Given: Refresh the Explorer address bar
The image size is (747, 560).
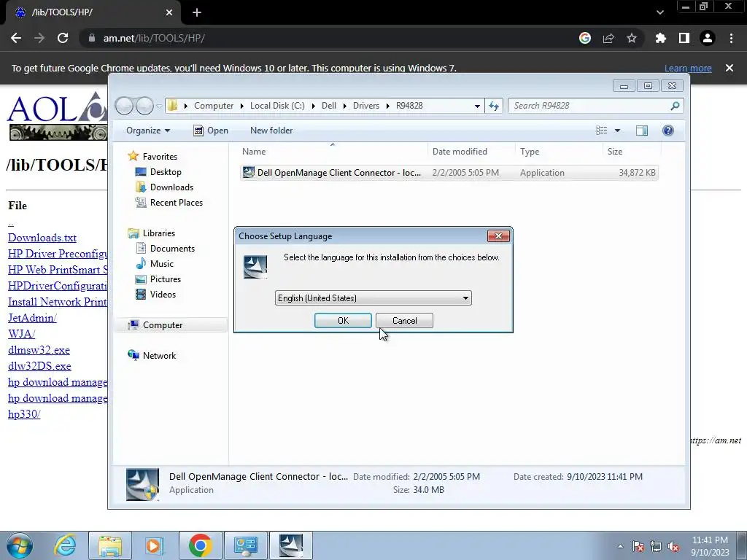Looking at the screenshot, I should [x=494, y=106].
